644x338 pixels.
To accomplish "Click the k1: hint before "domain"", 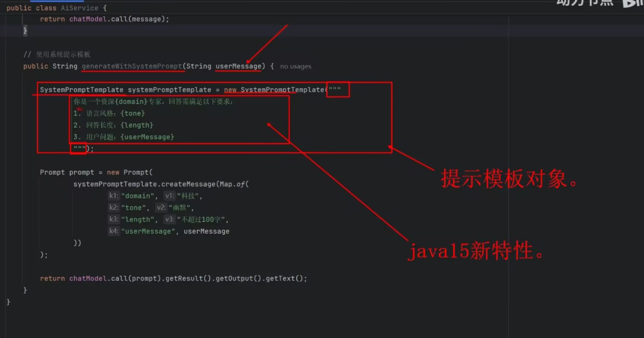I will (114, 196).
